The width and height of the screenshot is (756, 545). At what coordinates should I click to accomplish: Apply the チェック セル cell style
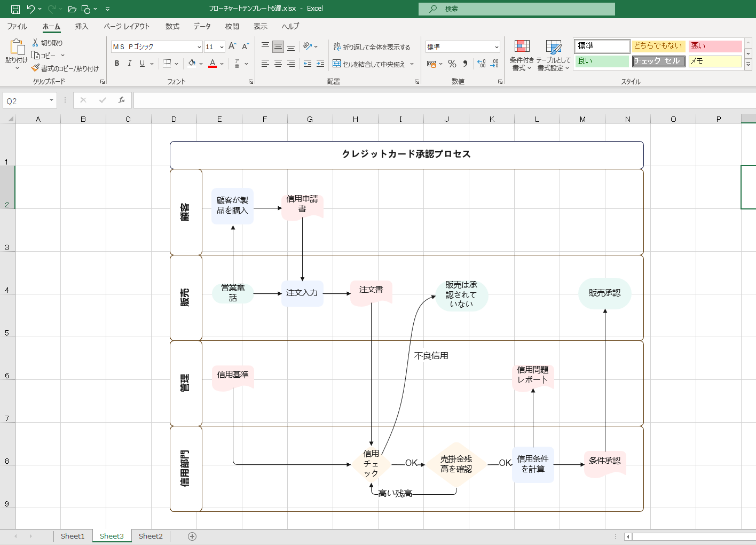pyautogui.click(x=659, y=61)
